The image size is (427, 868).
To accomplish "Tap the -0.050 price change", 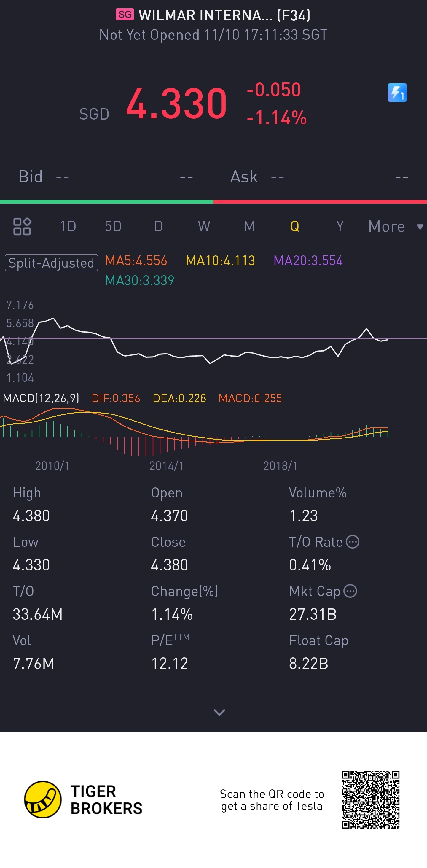I will point(273,90).
